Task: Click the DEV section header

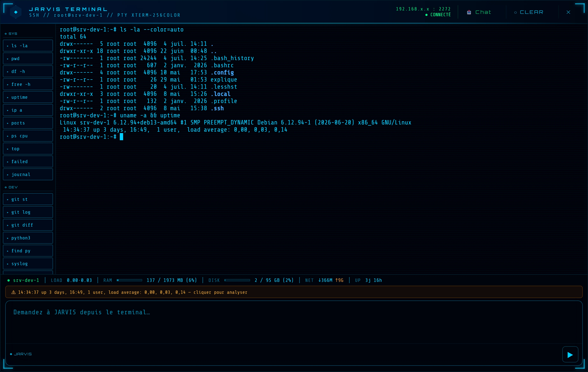Action: tap(11, 187)
